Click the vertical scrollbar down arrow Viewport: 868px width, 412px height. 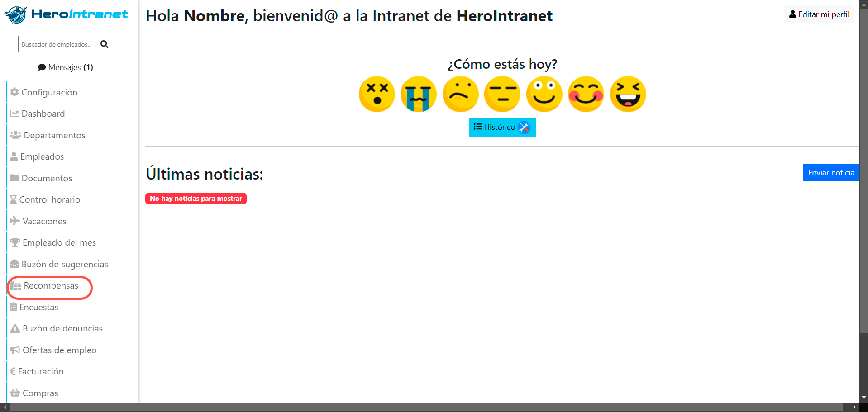pyautogui.click(x=864, y=398)
